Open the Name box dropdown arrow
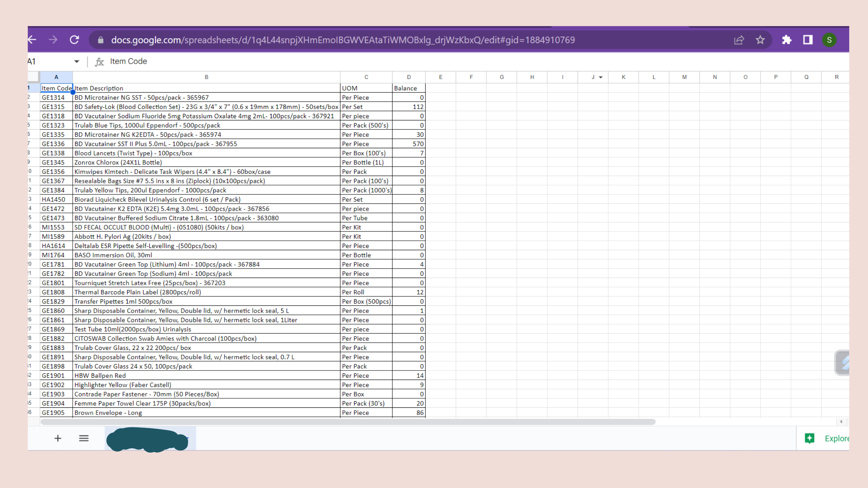Screen dimensions: 868x488 pyautogui.click(x=76, y=61)
